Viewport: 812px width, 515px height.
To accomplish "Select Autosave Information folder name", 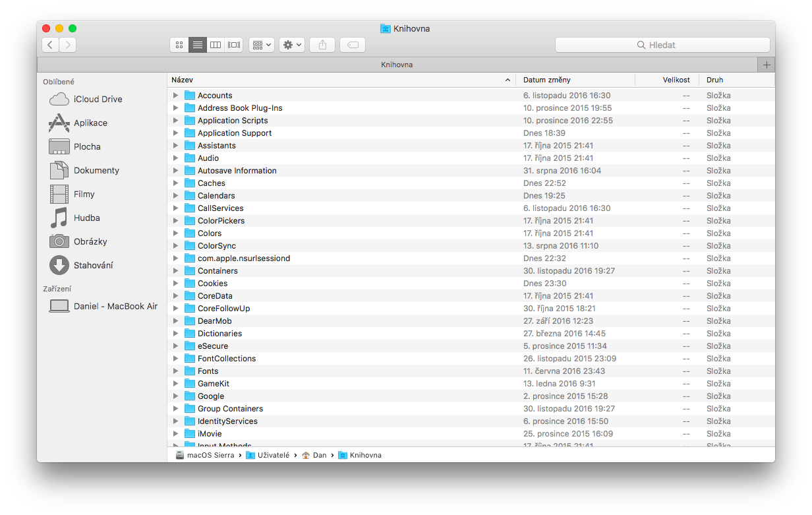I will point(237,171).
